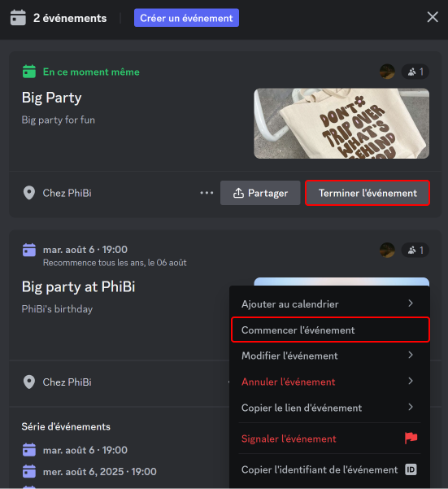Open the three-dots menu for Big Party

(207, 193)
